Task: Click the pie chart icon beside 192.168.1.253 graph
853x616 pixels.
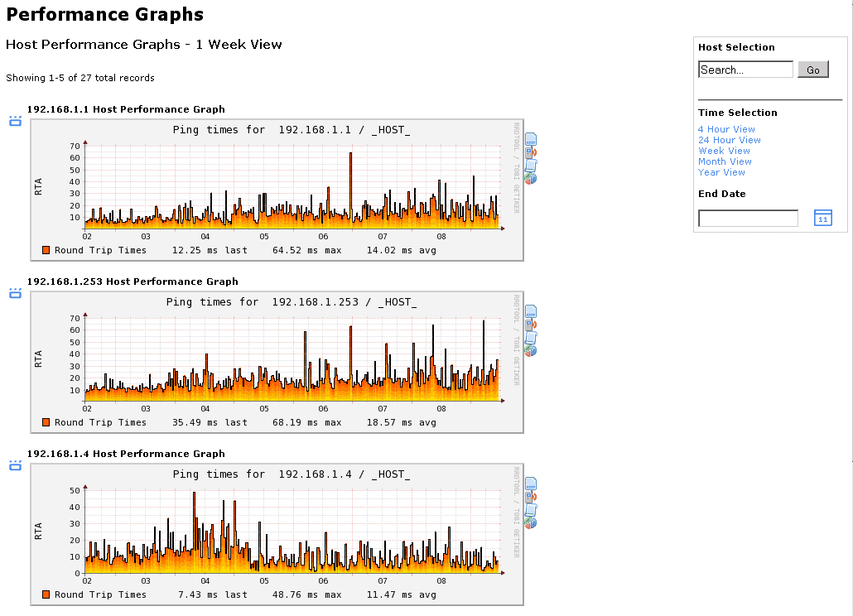Action: pyautogui.click(x=530, y=350)
